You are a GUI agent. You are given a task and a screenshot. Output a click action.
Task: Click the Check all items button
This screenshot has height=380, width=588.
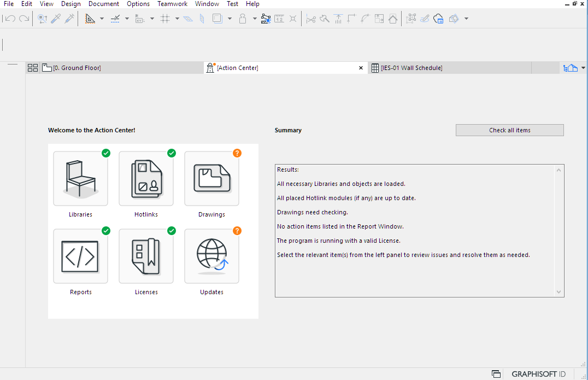tap(510, 130)
